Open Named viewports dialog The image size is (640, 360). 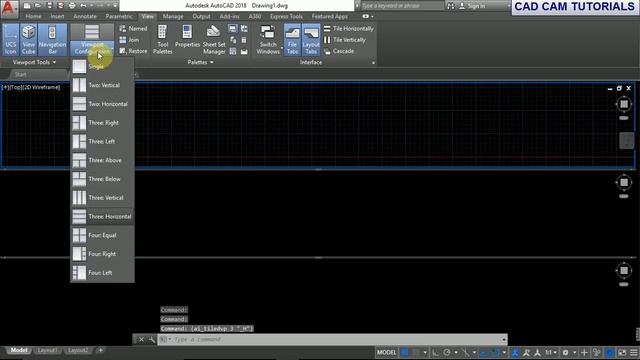coord(133,29)
